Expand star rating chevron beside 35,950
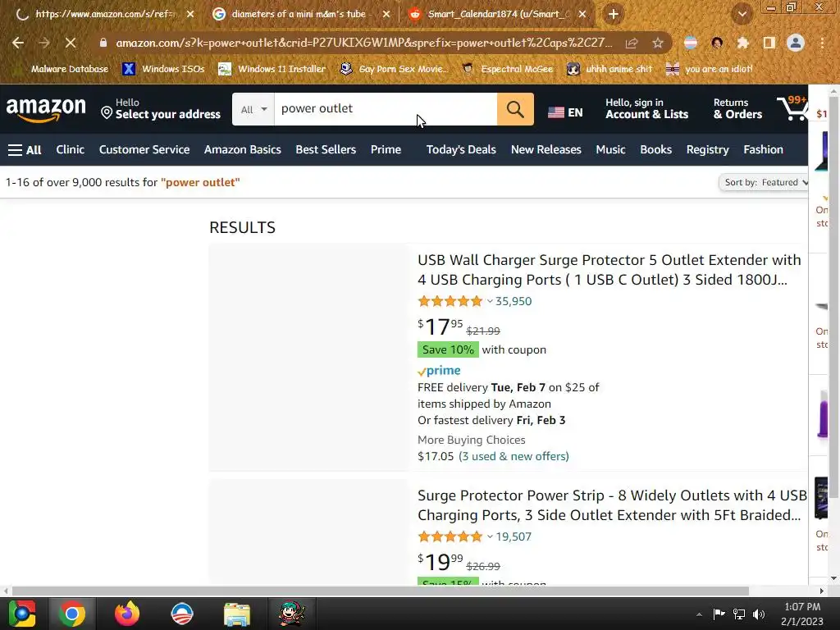Image resolution: width=840 pixels, height=630 pixels. point(490,301)
